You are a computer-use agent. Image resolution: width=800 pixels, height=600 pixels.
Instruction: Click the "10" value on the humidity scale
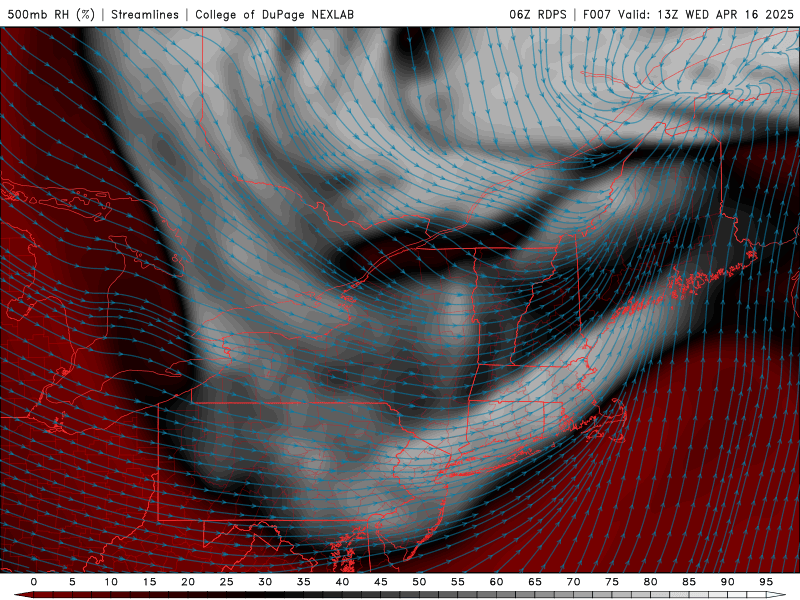click(x=111, y=582)
